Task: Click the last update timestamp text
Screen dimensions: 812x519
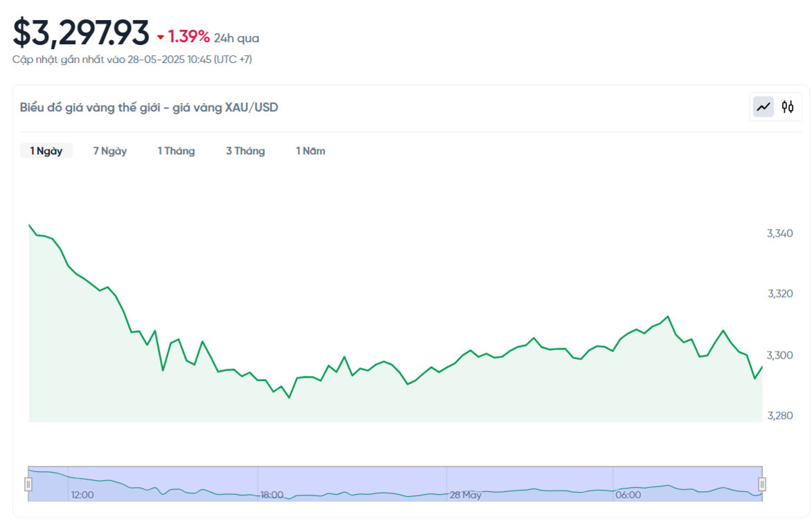Action: pyautogui.click(x=132, y=60)
